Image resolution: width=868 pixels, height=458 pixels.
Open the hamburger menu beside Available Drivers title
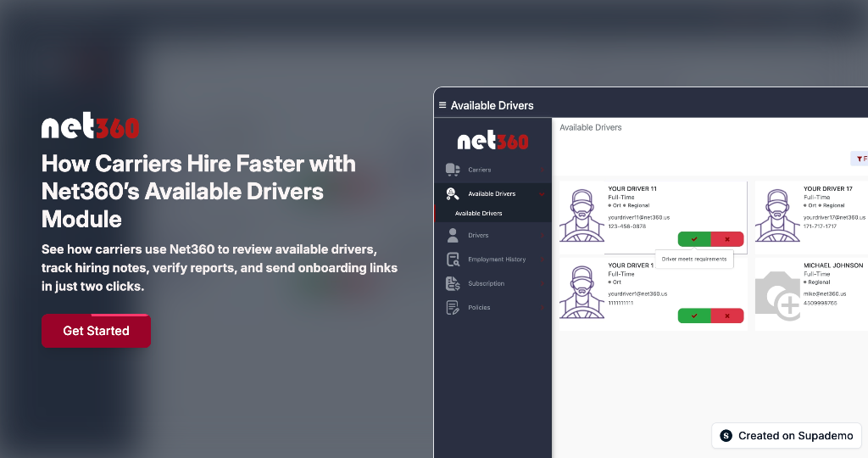pos(442,105)
